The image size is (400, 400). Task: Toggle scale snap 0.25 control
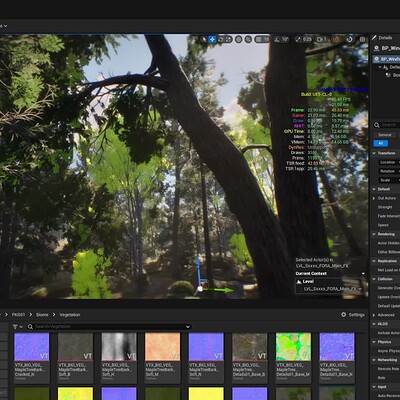point(303,39)
